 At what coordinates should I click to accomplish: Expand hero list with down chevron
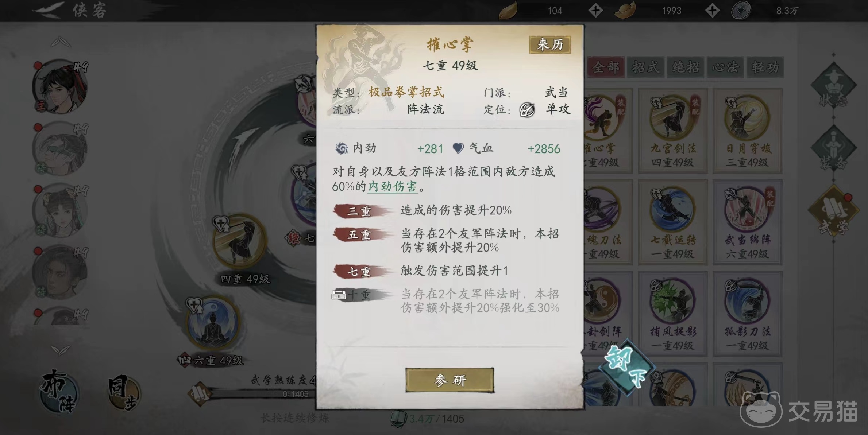click(x=61, y=350)
